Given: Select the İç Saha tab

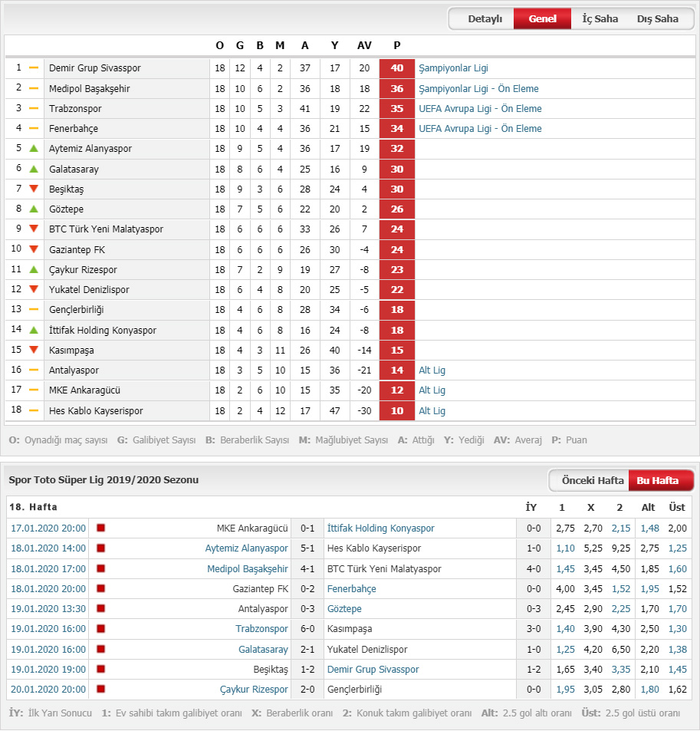Looking at the screenshot, I should point(600,18).
